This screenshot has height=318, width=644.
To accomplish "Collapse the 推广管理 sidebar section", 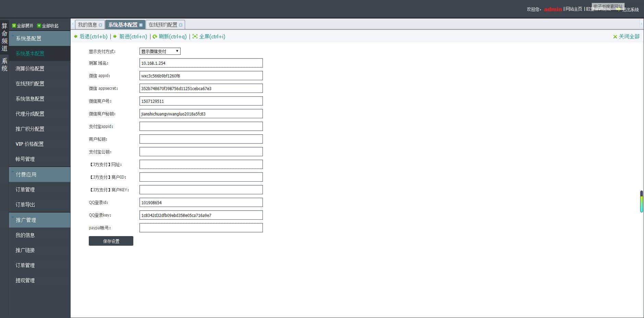I will [40, 220].
